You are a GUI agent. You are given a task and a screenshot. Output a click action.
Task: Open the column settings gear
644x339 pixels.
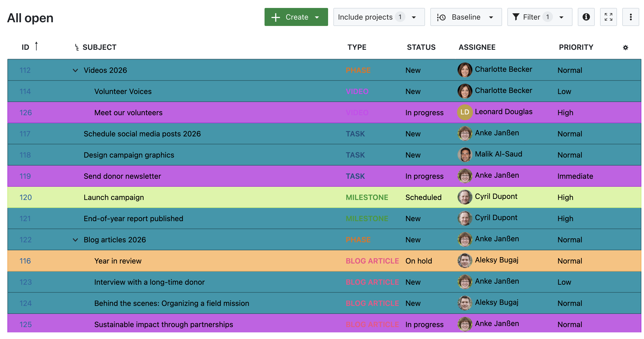626,47
